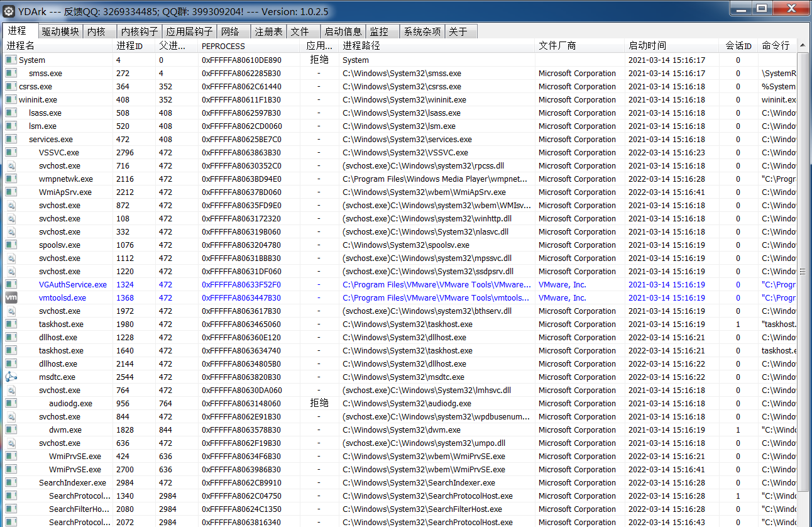This screenshot has width=812, height=527.
Task: Click the wininit.exe process icon
Action: coord(11,100)
